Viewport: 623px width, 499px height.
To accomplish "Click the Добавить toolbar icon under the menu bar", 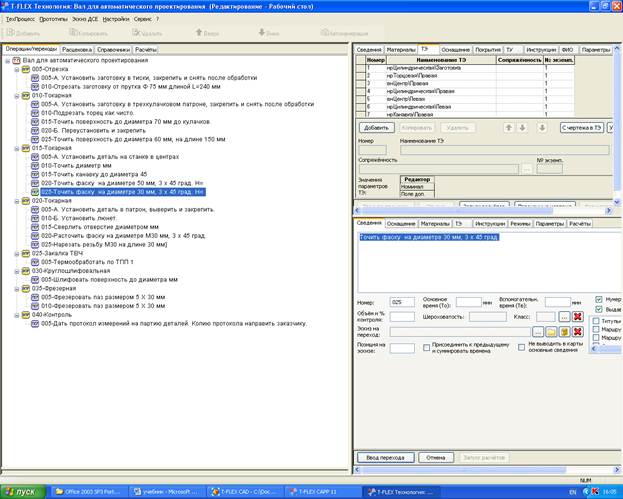I will coord(11,33).
